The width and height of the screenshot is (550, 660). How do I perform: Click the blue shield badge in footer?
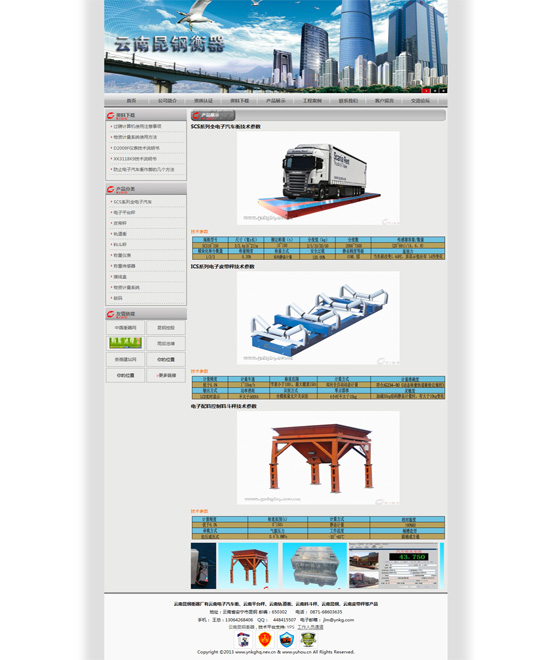(286, 639)
